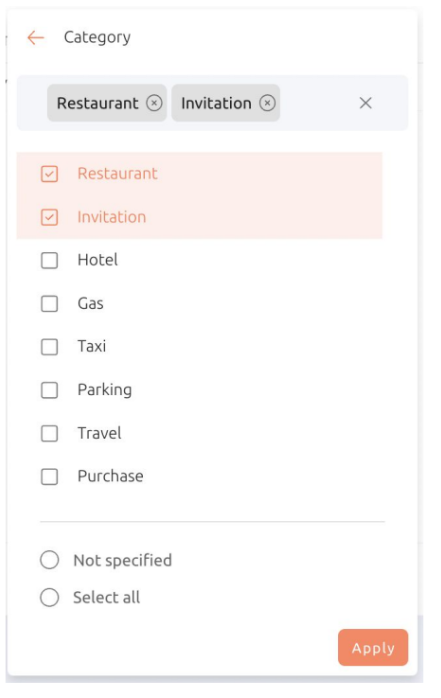Clear all selected categories with the X
Screen dimensions: 441x698
(366, 103)
